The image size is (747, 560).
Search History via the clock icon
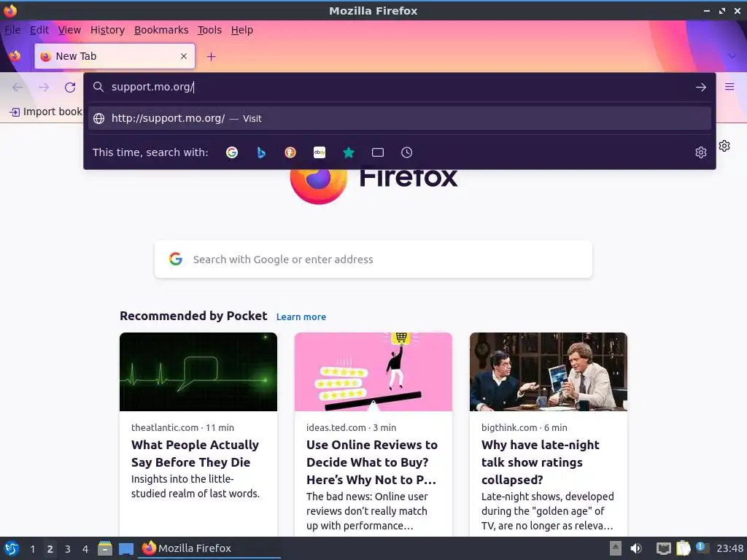point(407,152)
